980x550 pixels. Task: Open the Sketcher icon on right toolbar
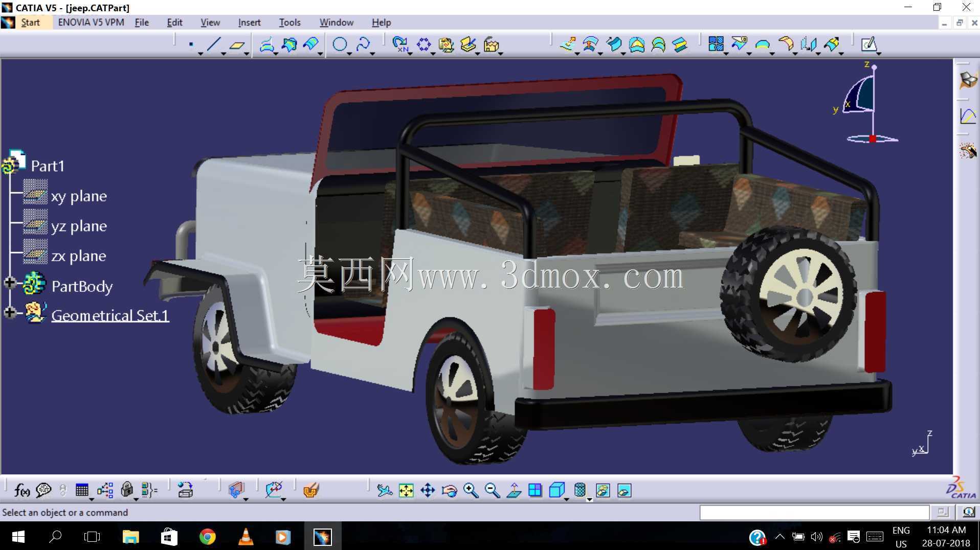pyautogui.click(x=869, y=44)
